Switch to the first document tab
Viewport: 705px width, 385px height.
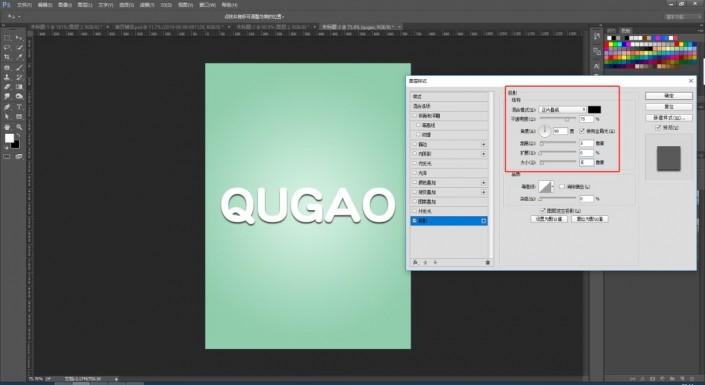pos(68,27)
